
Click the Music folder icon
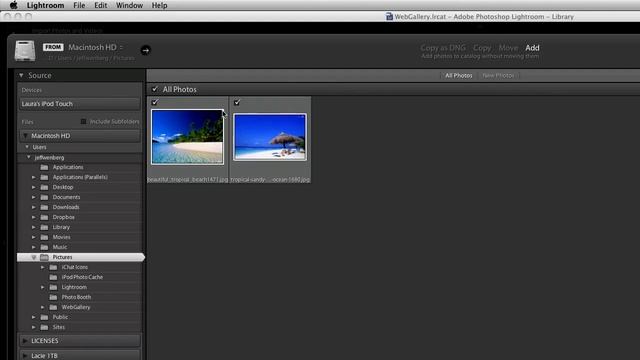(x=44, y=247)
